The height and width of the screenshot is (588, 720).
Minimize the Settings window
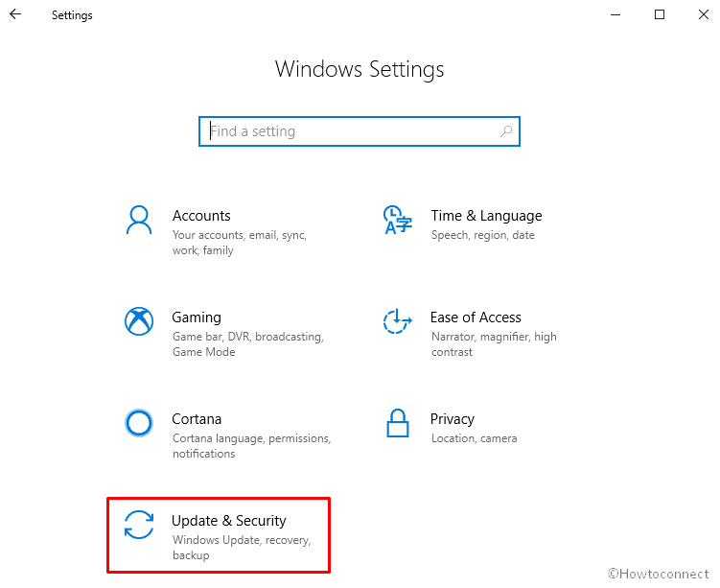coord(615,14)
